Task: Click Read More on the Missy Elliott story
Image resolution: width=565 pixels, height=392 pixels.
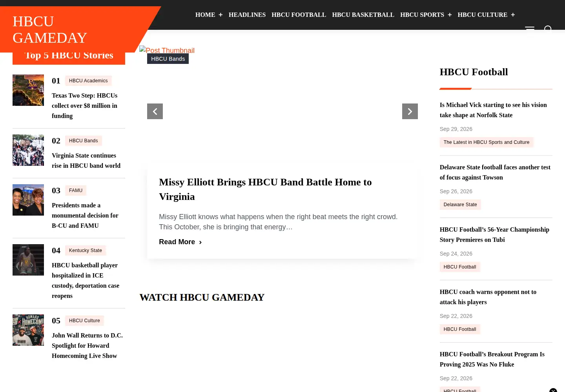Action: 180,242
